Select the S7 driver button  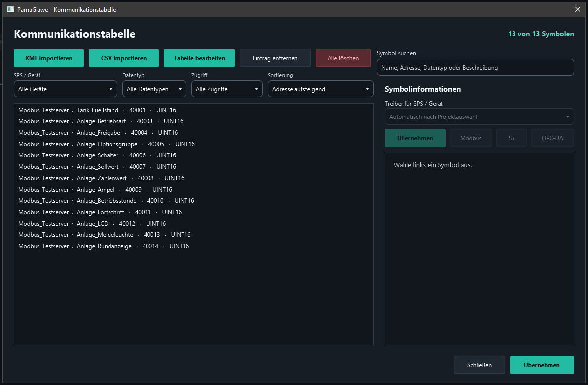click(x=512, y=138)
